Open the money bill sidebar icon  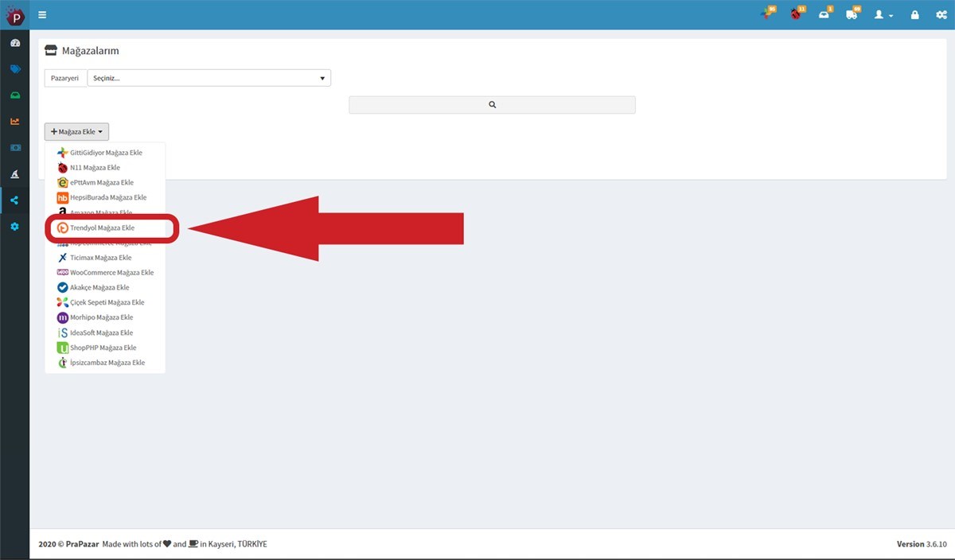pos(14,148)
